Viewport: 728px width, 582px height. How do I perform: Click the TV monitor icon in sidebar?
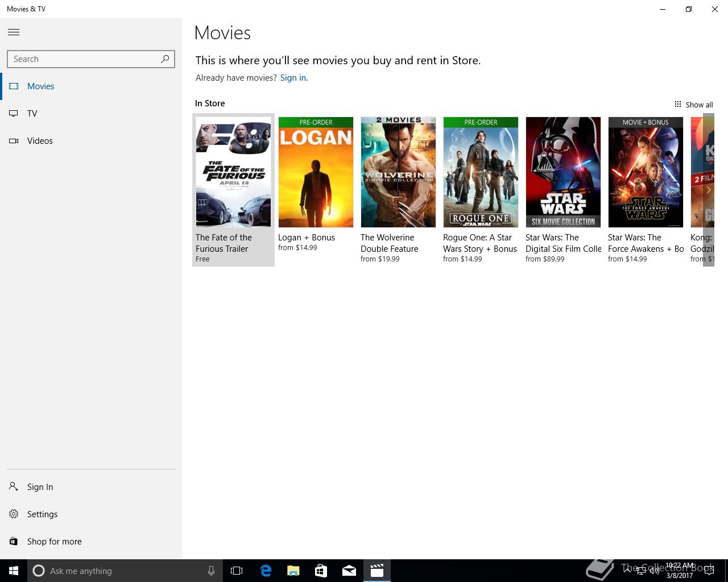[x=14, y=114]
